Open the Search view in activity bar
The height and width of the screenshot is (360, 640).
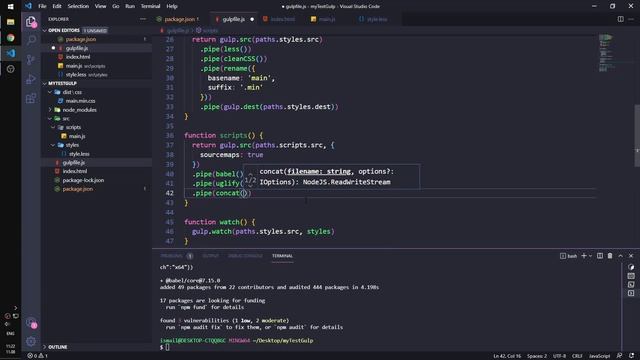[x=31, y=40]
